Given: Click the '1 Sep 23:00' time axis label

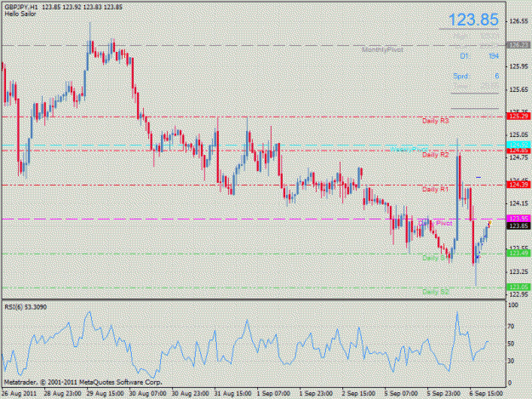Looking at the screenshot, I should click(x=316, y=394).
